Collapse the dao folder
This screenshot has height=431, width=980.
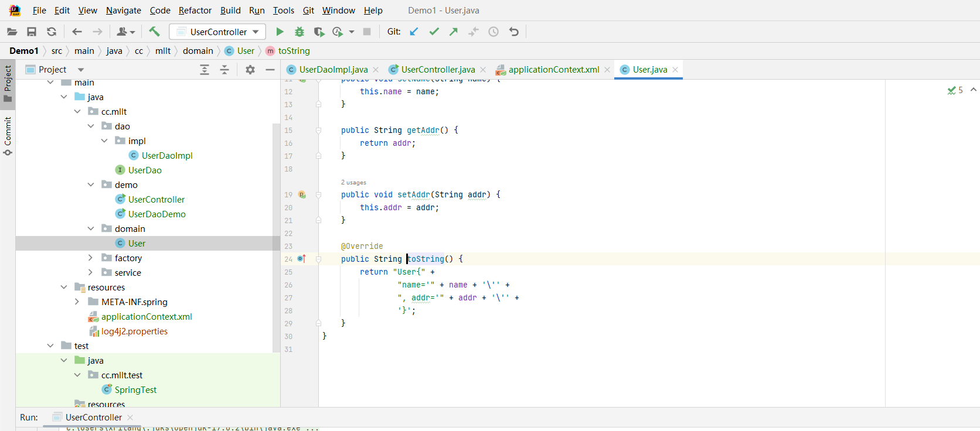click(x=91, y=126)
